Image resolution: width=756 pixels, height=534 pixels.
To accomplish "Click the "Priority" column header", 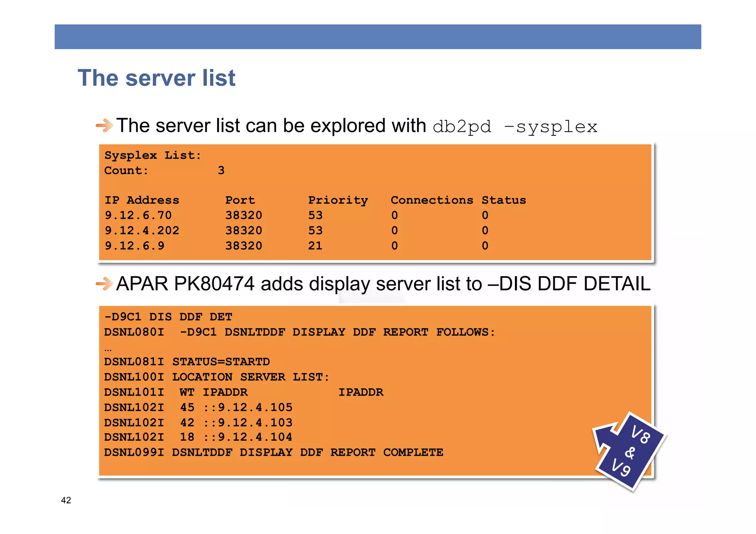I will [x=338, y=200].
